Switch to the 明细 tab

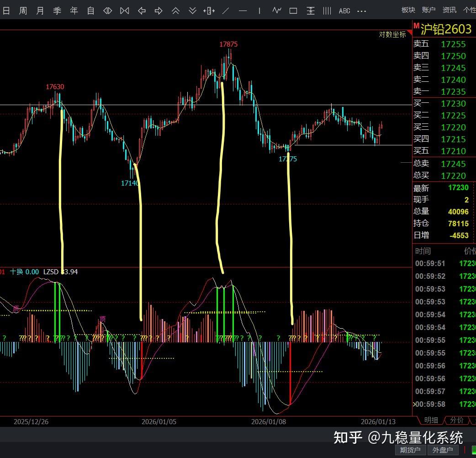coord(431,420)
